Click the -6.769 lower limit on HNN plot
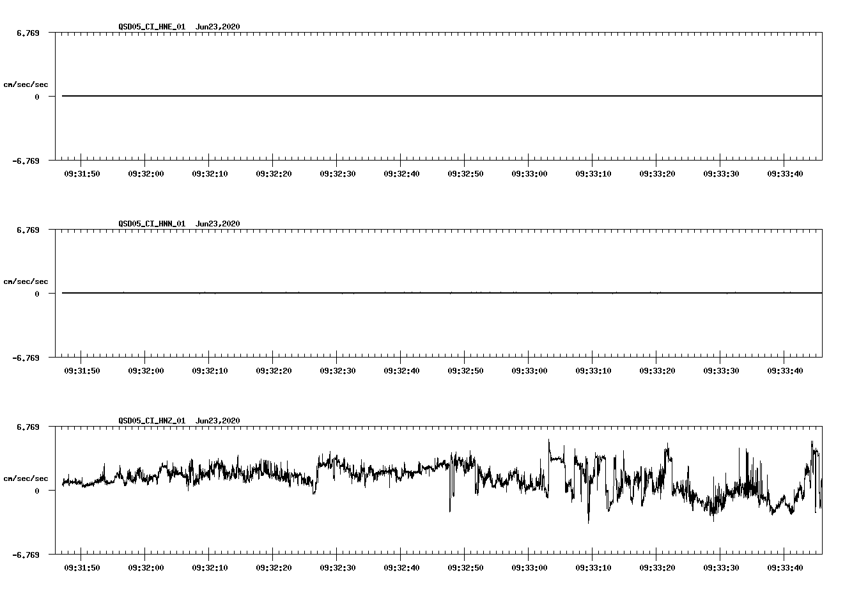Image resolution: width=868 pixels, height=591 pixels. 26,358
